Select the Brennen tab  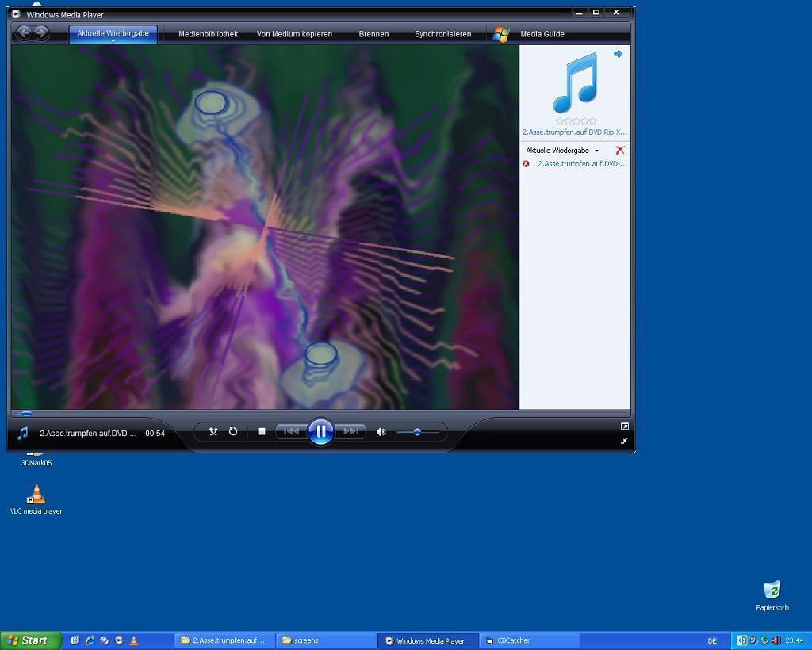(373, 34)
